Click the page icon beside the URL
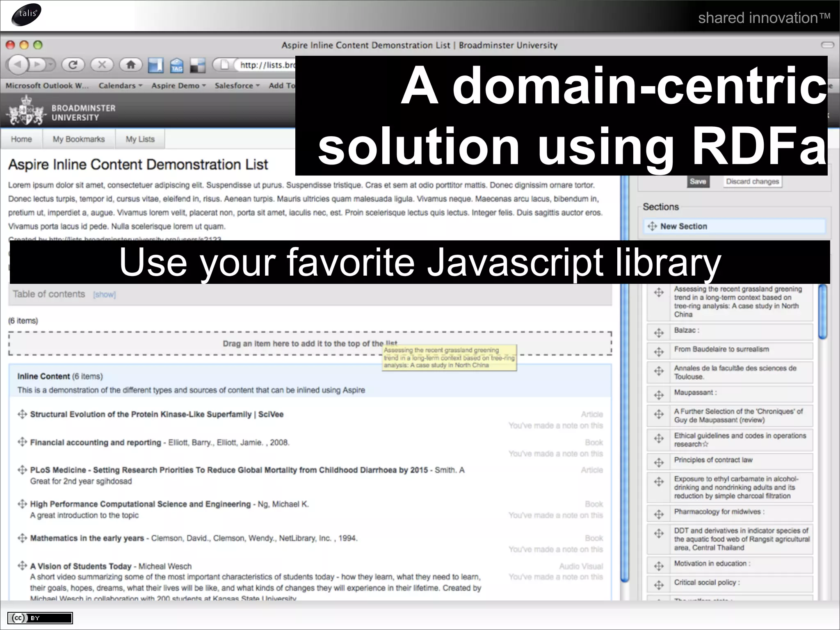The width and height of the screenshot is (840, 630). (224, 65)
